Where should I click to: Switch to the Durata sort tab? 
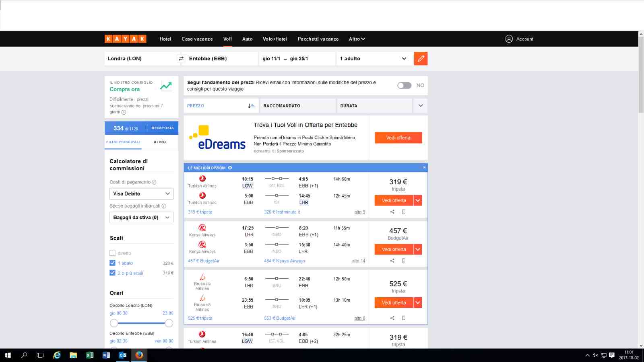point(374,106)
